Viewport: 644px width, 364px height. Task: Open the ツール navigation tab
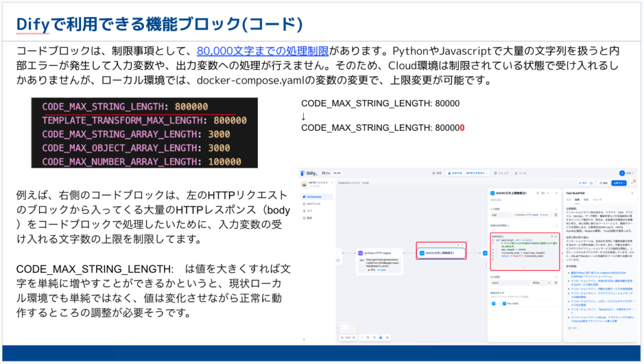pyautogui.click(x=521, y=173)
